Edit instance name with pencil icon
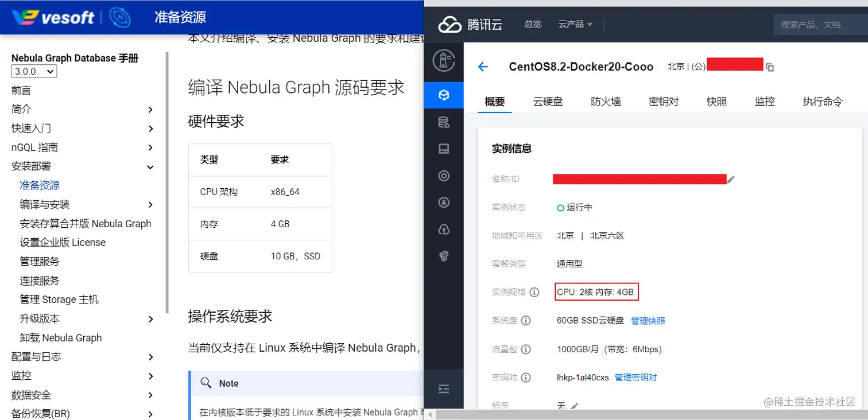 (x=731, y=180)
